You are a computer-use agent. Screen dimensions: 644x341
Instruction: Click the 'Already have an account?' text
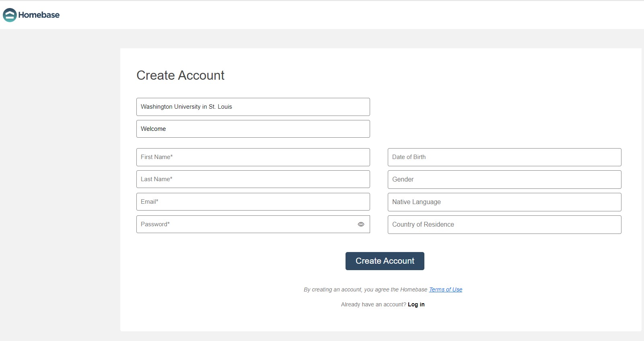[373, 304]
